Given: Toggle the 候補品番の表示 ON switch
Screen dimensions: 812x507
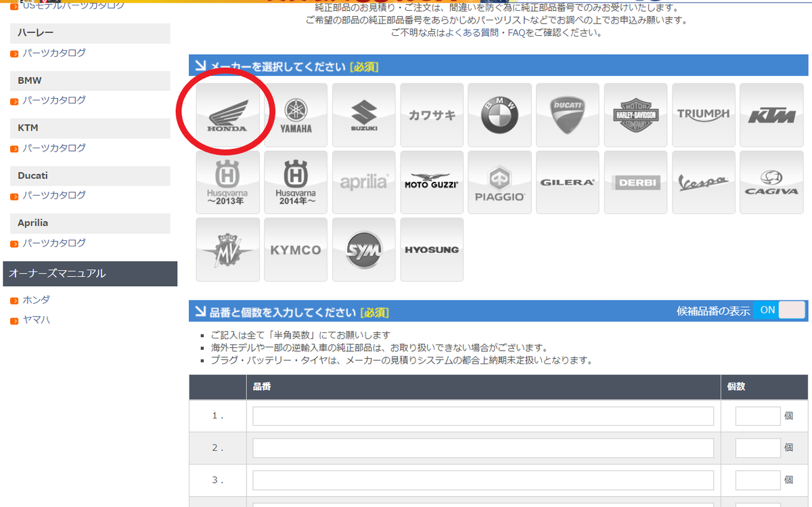Looking at the screenshot, I should (x=780, y=310).
